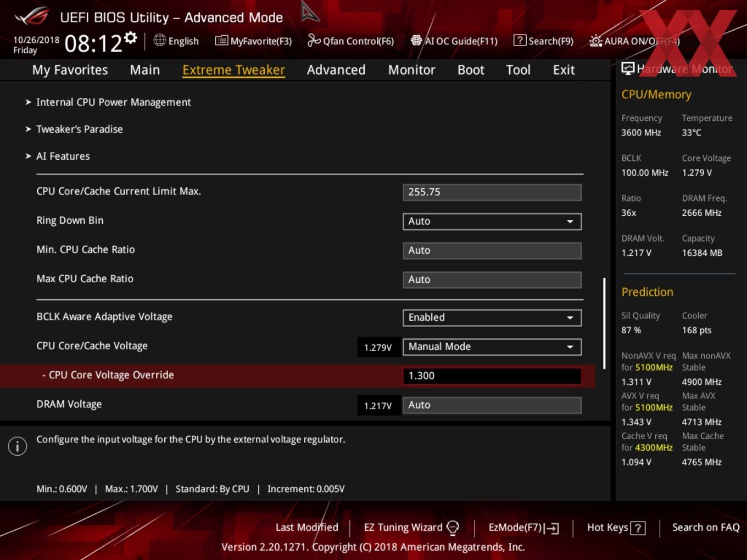Click the EZ Tuning Wizard bulb icon
Image resolution: width=747 pixels, height=560 pixels.
point(453,528)
